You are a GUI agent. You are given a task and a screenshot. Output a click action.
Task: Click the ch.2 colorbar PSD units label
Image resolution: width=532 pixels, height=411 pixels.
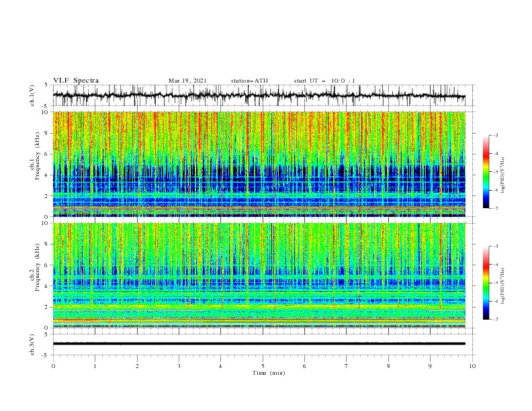(x=503, y=285)
